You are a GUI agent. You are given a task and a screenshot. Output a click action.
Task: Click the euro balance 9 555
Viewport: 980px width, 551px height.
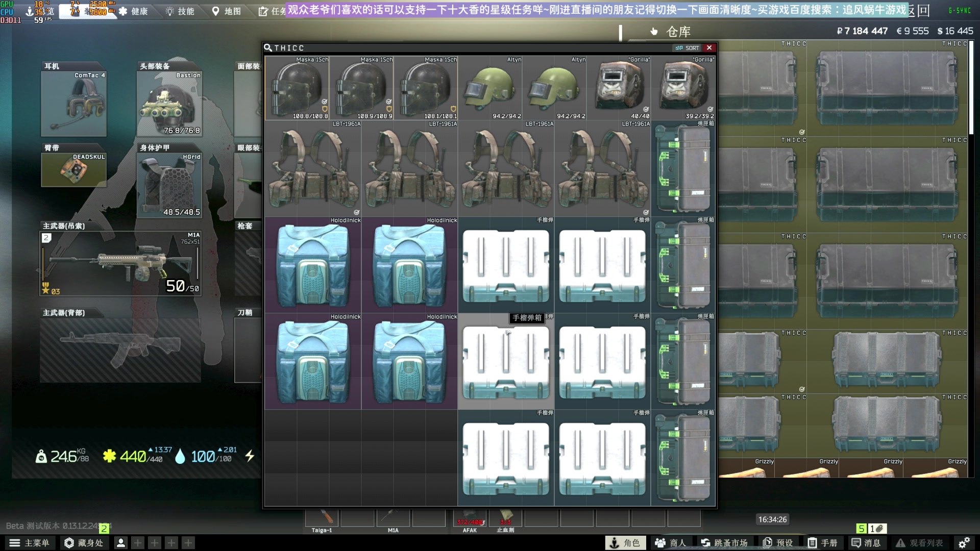(x=913, y=31)
